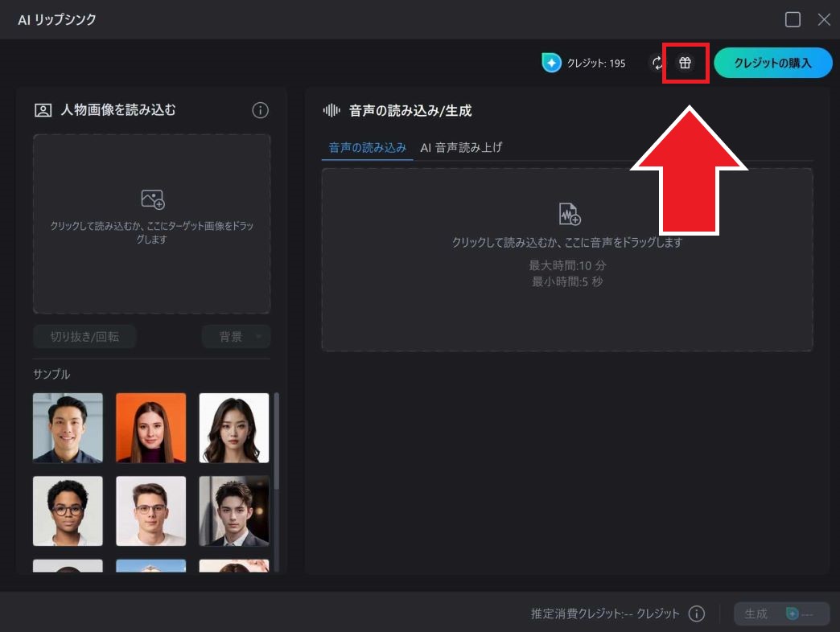Screen dimensions: 840x632
Task: Click the サンプル heading
Action: [51, 374]
